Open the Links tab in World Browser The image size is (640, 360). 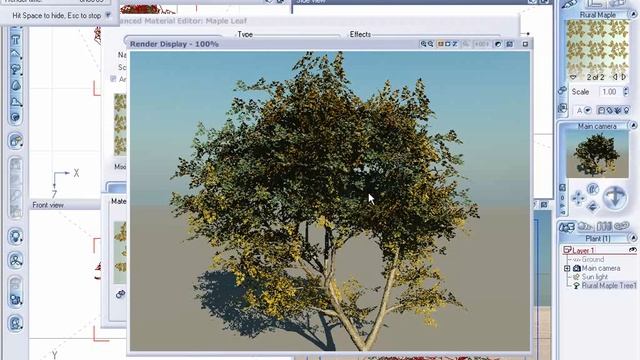coord(622,226)
